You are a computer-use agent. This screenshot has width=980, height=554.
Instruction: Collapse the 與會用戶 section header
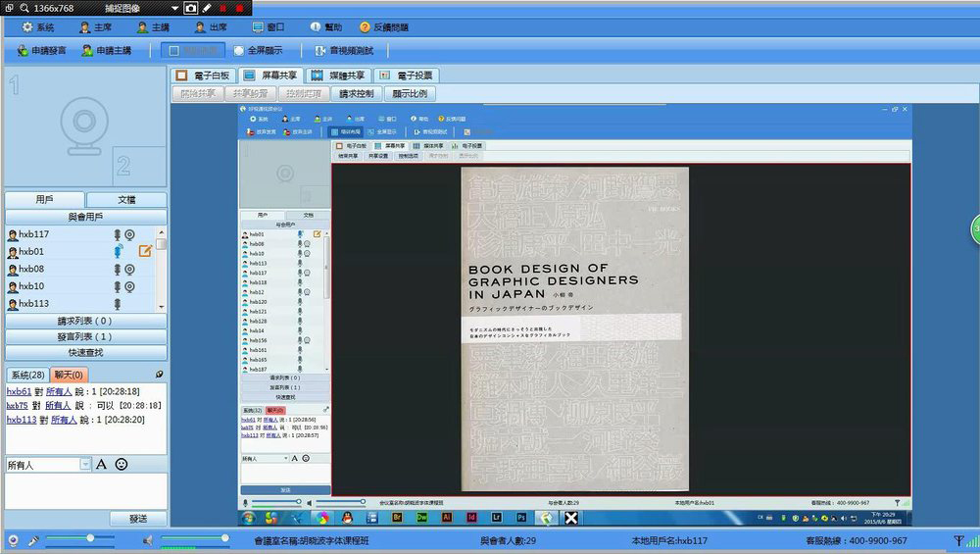point(85,217)
